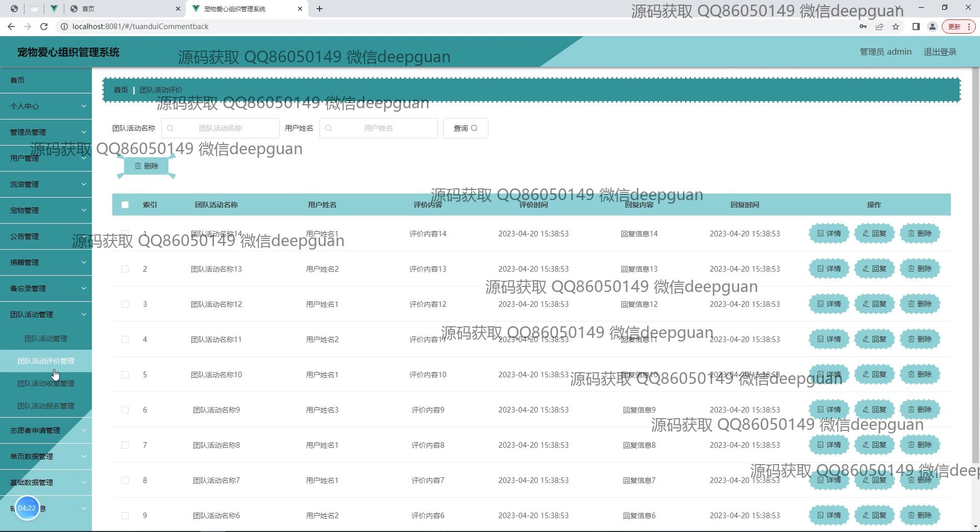Reply to 团队活动名称6 with 回复
The width and height of the screenshot is (980, 532).
click(x=874, y=515)
